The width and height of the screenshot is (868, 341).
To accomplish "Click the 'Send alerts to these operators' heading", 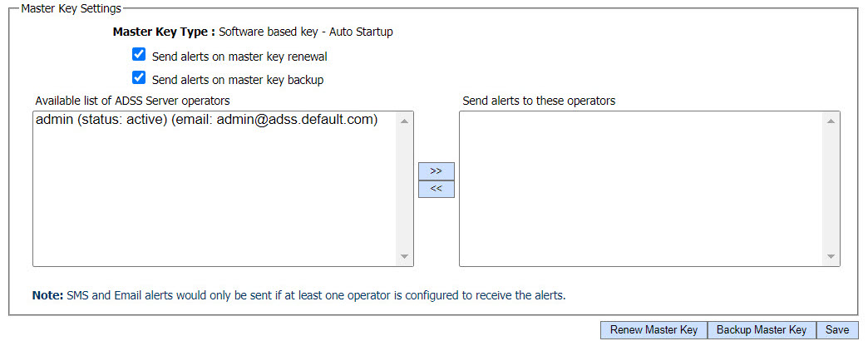I will point(539,101).
